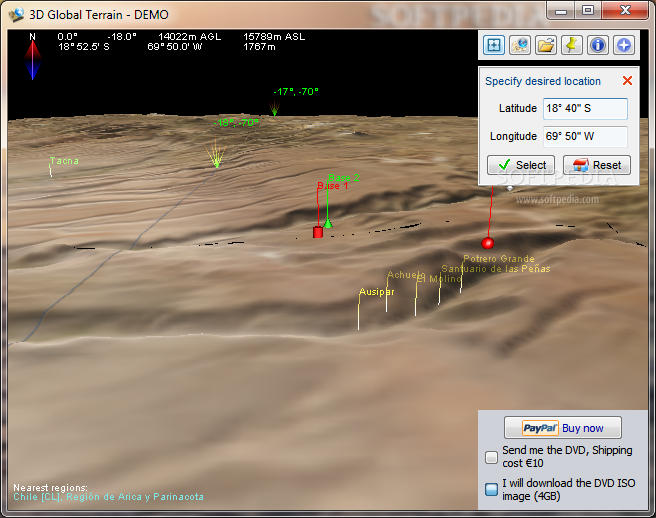Select the red Base 1 cube marker
656x518 pixels.
click(318, 232)
